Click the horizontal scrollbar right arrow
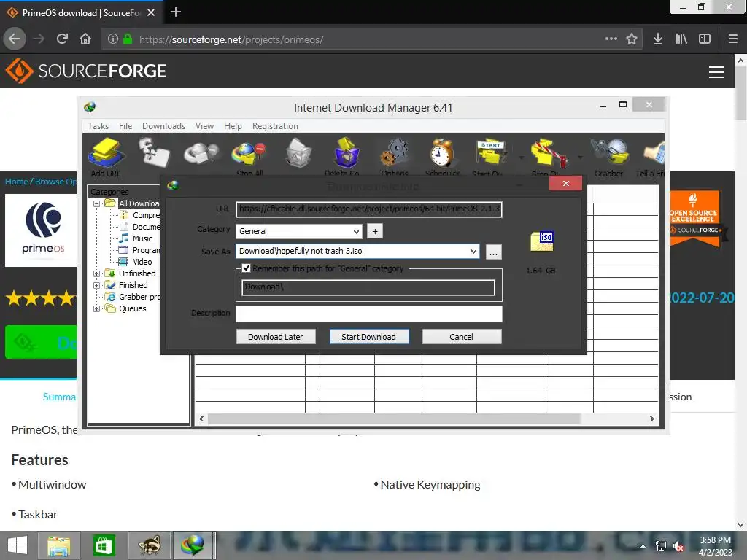The width and height of the screenshot is (747, 560). pos(651,419)
